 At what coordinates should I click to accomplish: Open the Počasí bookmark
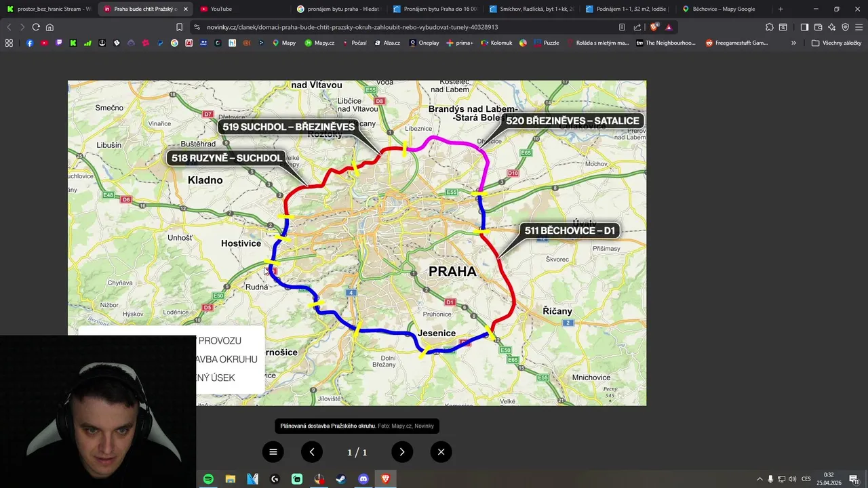[355, 43]
